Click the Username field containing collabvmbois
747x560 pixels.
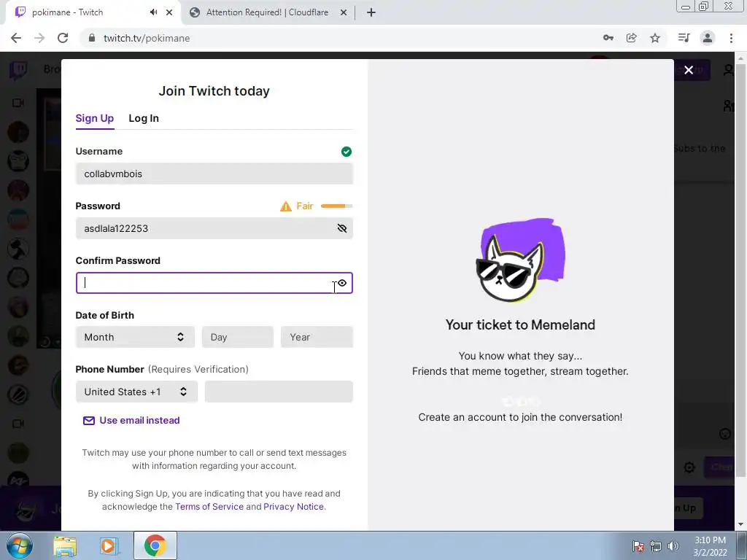(214, 174)
